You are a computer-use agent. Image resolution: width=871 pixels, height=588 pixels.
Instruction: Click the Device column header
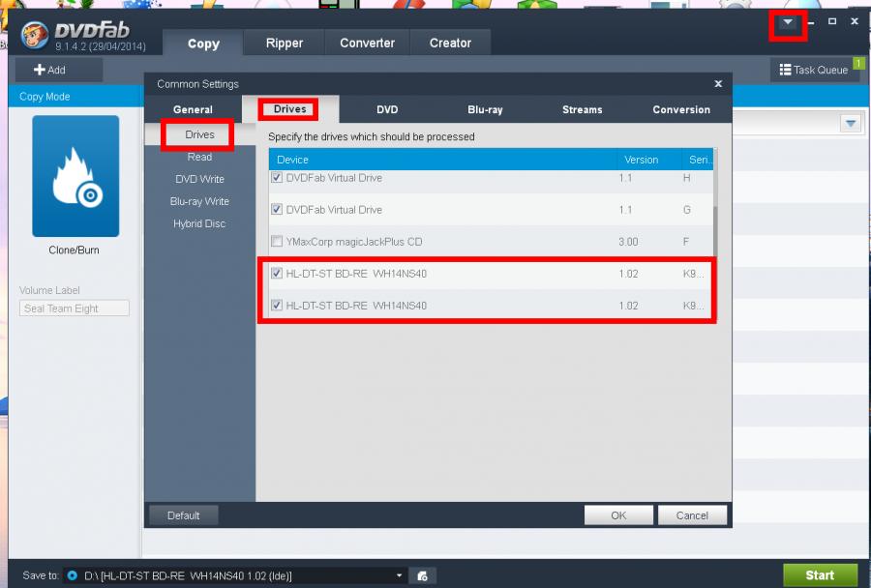point(443,160)
